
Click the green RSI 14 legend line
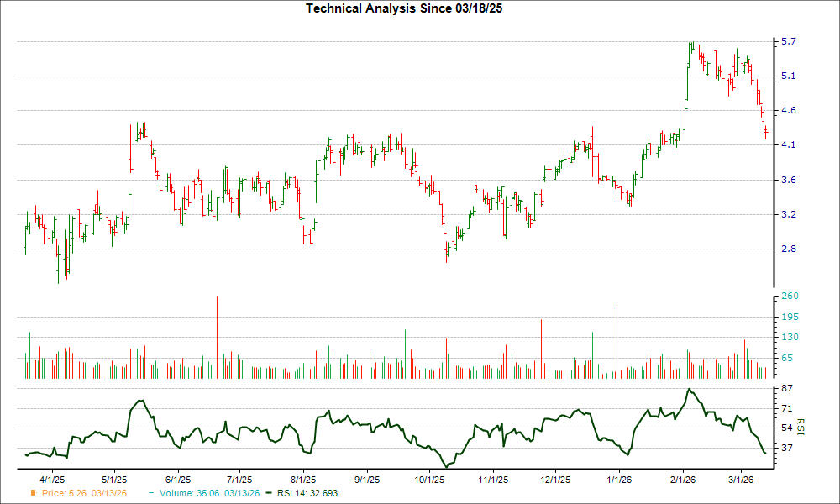coord(269,495)
